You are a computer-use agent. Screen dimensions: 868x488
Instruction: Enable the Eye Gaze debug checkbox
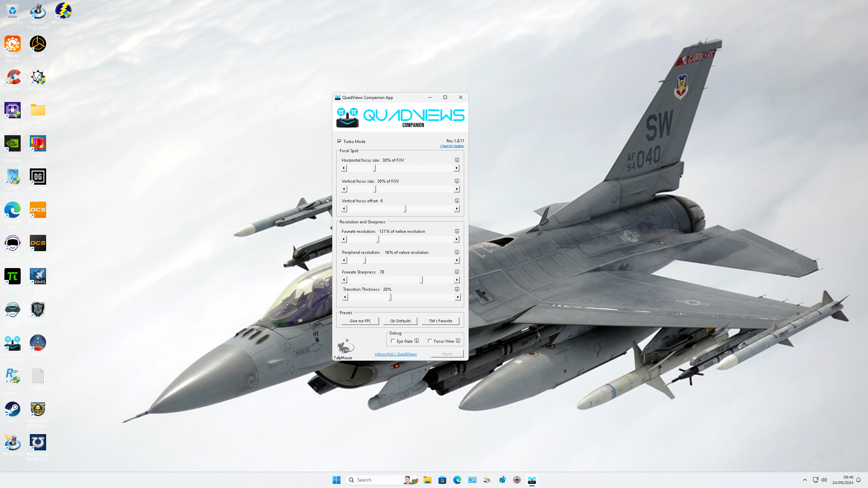(393, 341)
